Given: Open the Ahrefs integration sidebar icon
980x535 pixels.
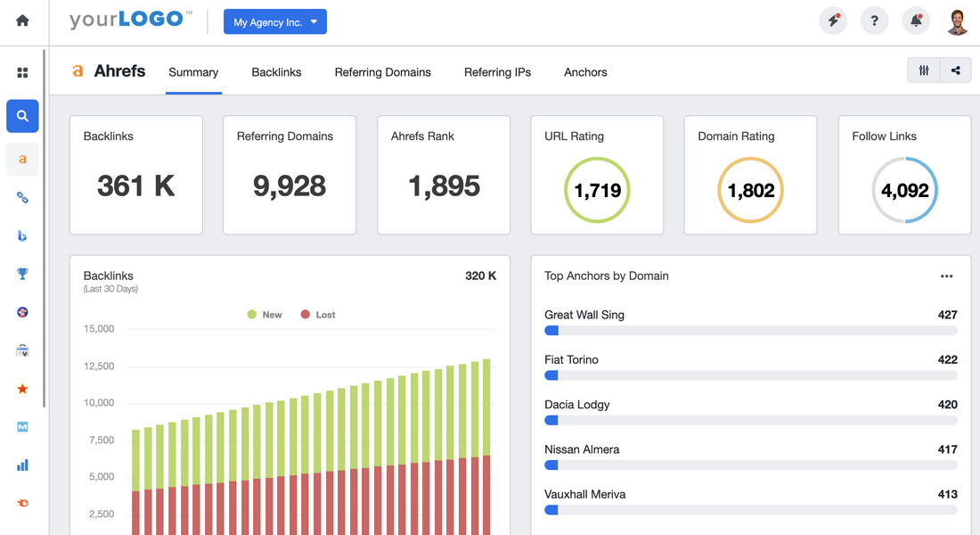Looking at the screenshot, I should click(22, 159).
